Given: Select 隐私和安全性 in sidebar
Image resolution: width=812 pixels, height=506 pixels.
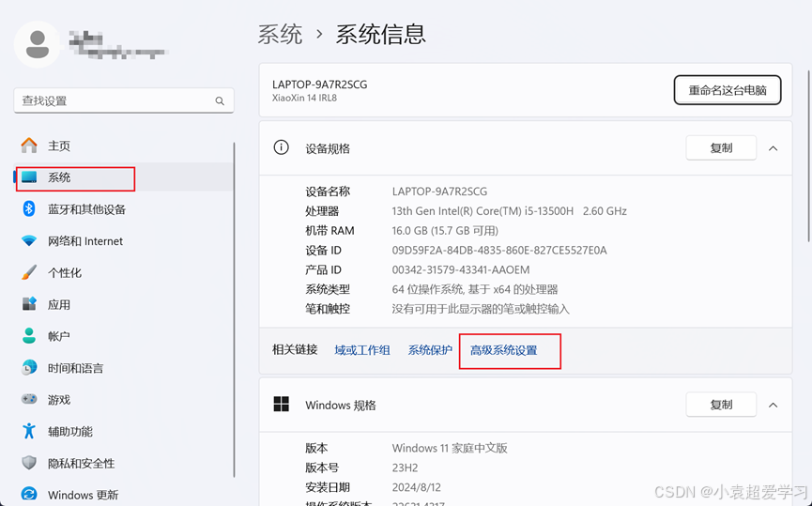Looking at the screenshot, I should point(123,463).
